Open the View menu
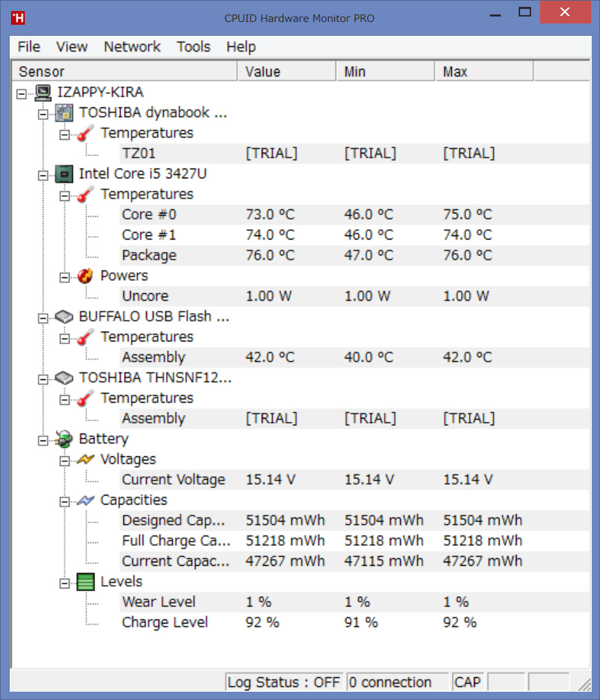 click(72, 47)
